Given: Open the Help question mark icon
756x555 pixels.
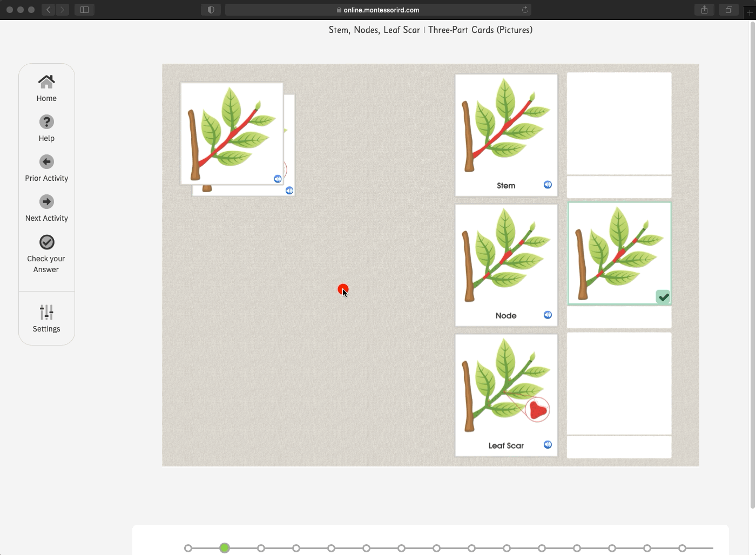Looking at the screenshot, I should (46, 122).
